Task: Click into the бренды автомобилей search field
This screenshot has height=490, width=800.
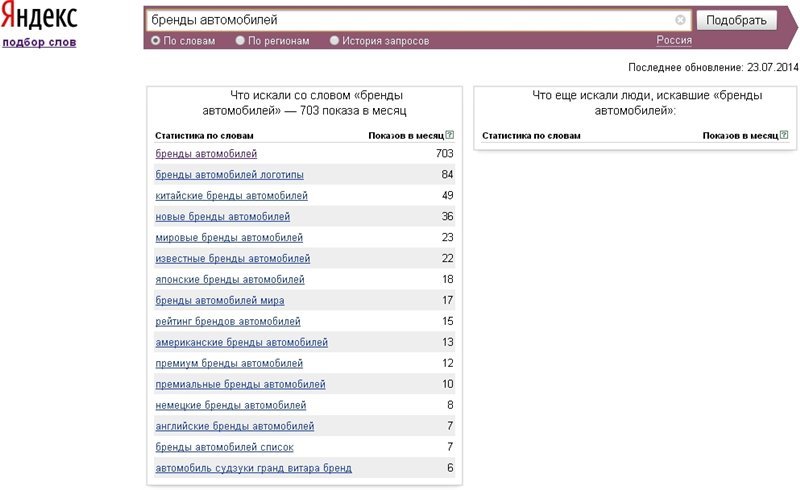Action: [x=411, y=20]
